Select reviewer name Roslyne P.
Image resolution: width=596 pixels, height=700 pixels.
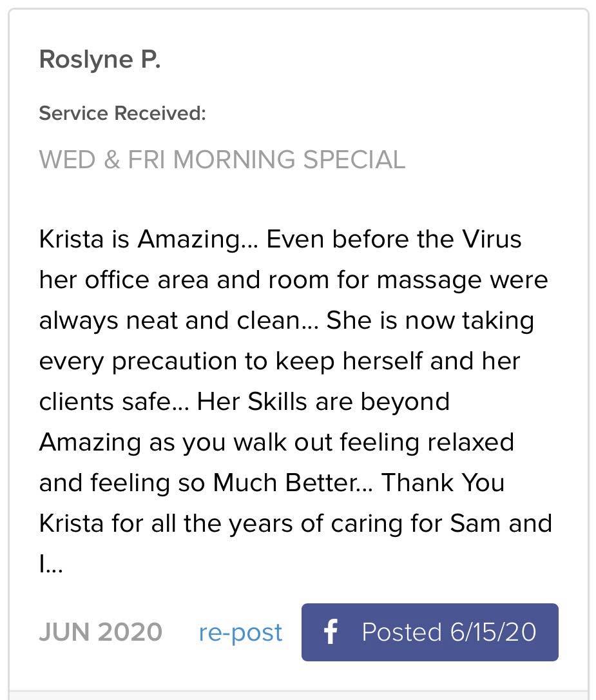click(x=100, y=59)
